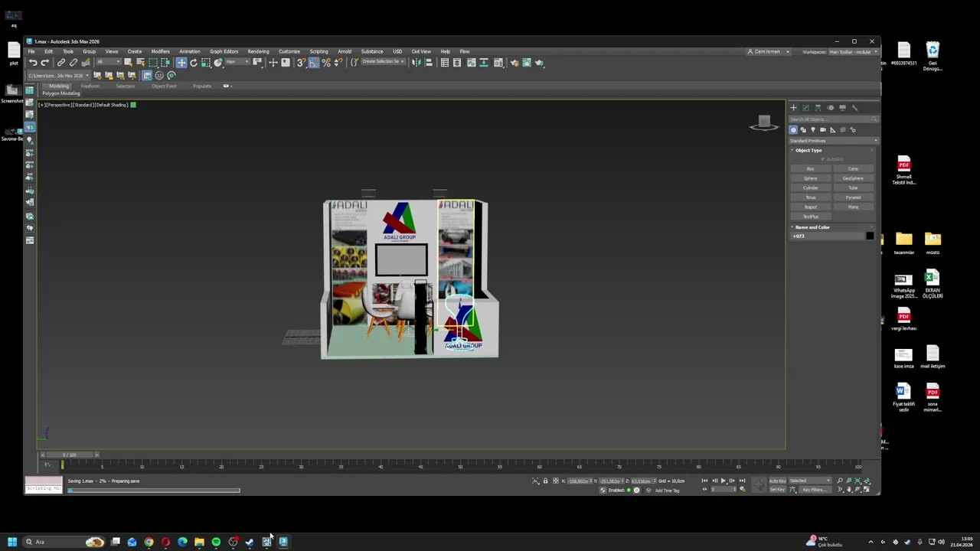Screen dimensions: 980x551
Task: Open the selection filter All dropdown
Action: click(108, 63)
